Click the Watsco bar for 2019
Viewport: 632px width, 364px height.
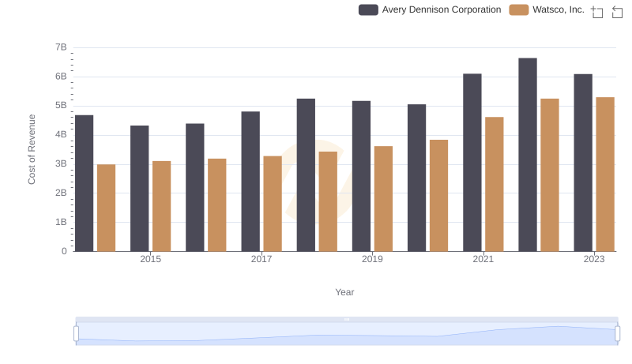tap(383, 199)
